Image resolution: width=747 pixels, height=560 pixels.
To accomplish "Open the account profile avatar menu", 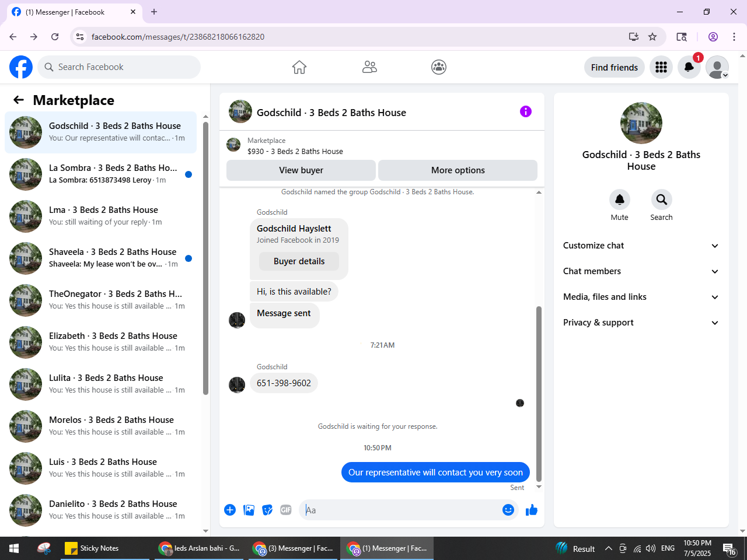I will [x=717, y=67].
